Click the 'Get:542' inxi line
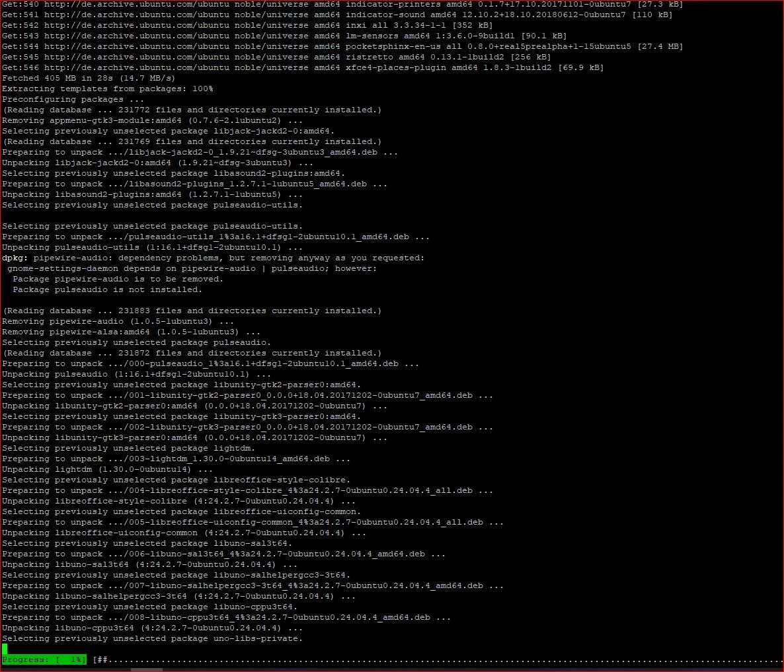The image size is (784, 672). click(247, 25)
